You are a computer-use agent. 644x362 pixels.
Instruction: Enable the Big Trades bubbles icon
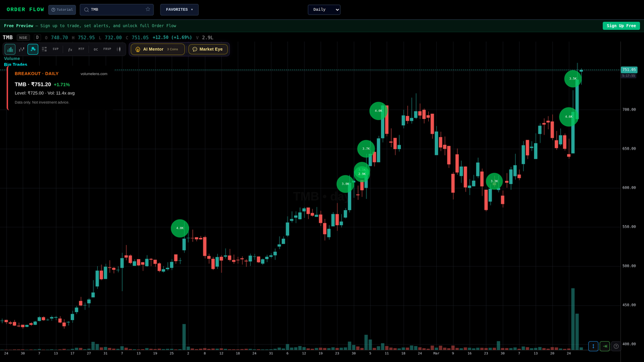[33, 49]
